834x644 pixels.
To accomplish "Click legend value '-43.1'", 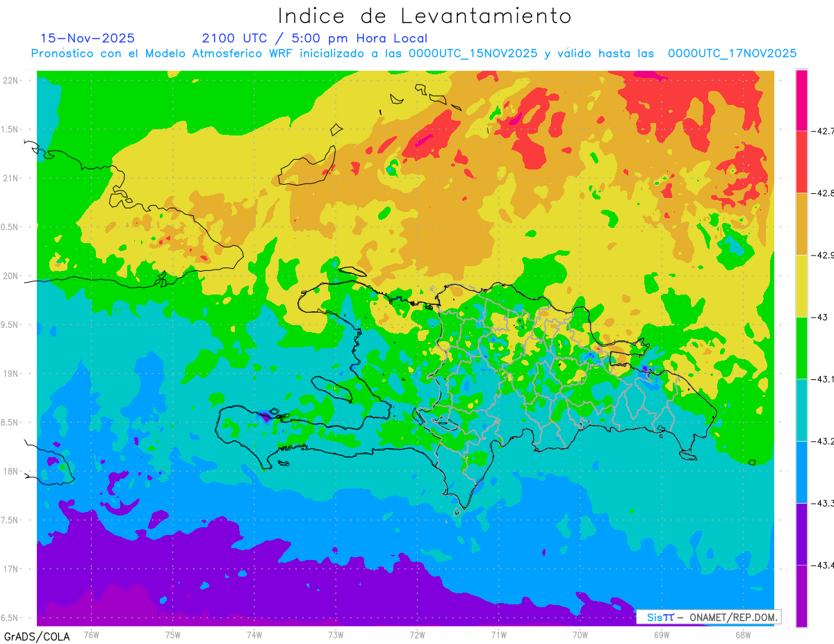I will tap(822, 379).
